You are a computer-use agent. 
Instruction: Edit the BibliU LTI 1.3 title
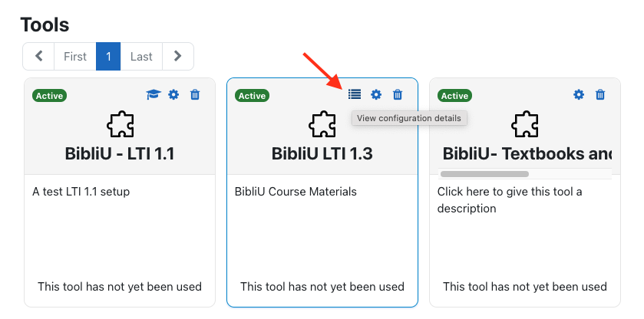322,154
